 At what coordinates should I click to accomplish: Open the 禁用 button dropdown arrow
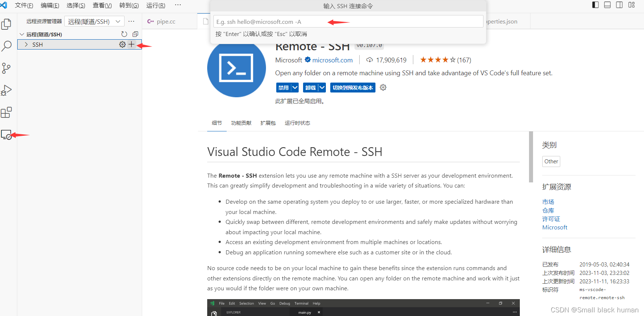click(295, 88)
